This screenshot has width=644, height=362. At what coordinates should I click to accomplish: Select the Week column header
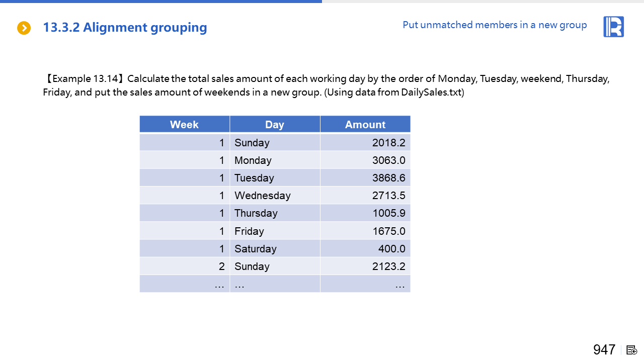click(184, 125)
